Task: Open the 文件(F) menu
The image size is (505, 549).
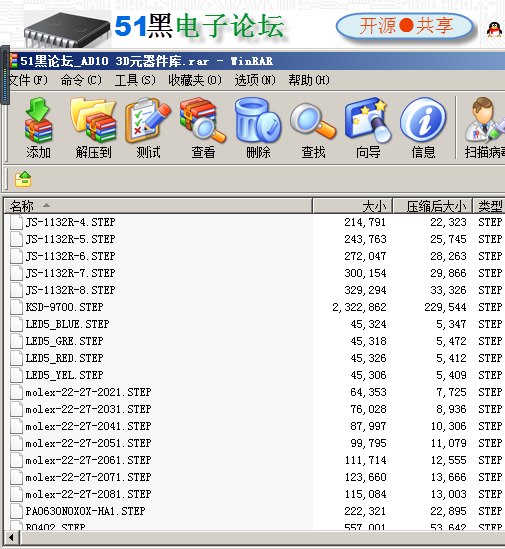Action: tap(27, 80)
